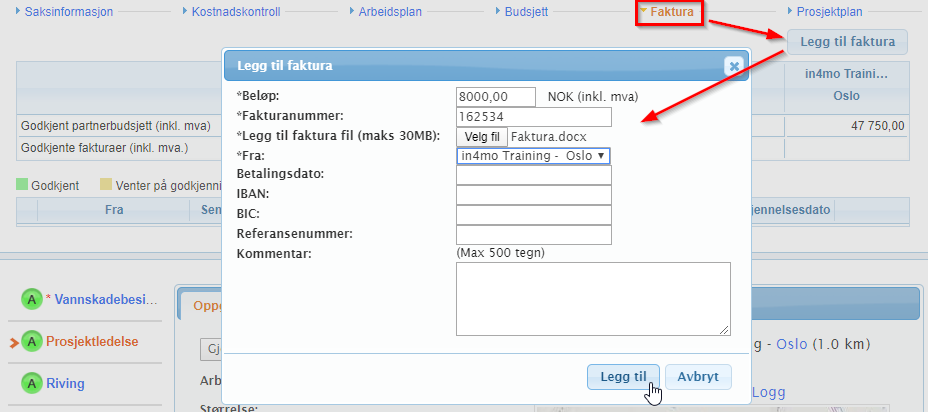Click the green Godkjent legend swatch
The image size is (928, 412).
pyautogui.click(x=23, y=185)
